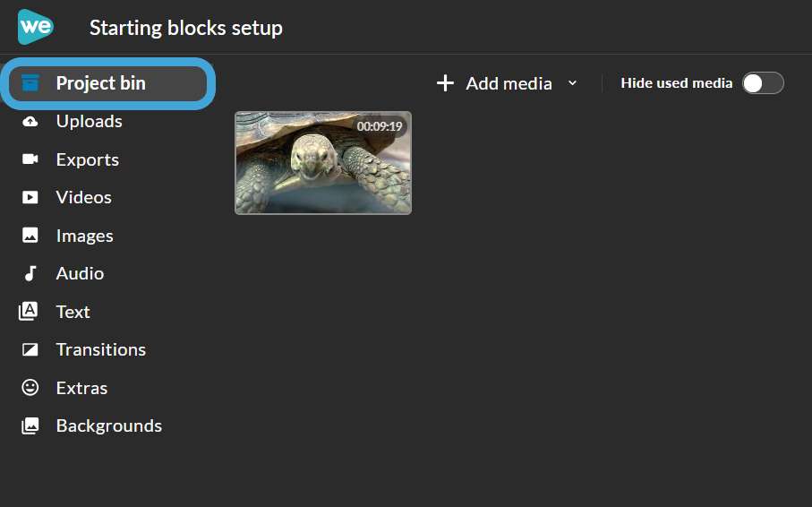The height and width of the screenshot is (507, 812).
Task: Click the Backgrounds gallery icon
Action: point(30,425)
